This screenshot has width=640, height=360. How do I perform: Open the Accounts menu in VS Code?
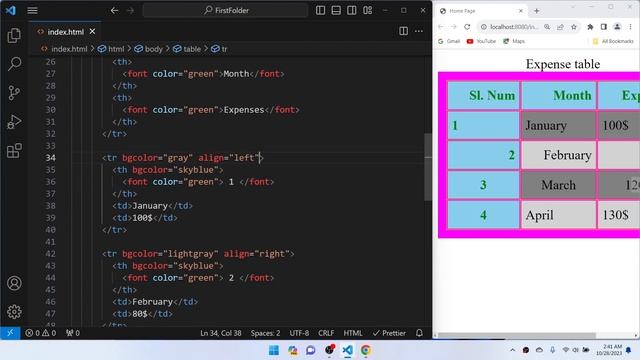coord(14,283)
